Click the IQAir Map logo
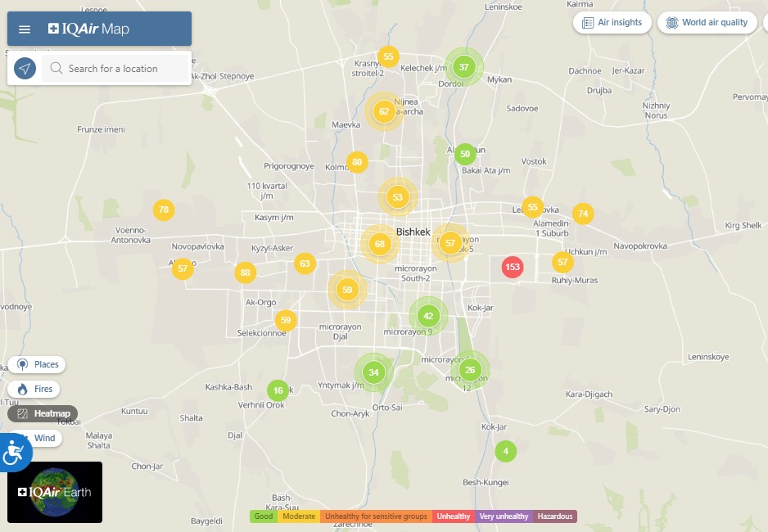The height and width of the screenshot is (532, 768). (88, 29)
